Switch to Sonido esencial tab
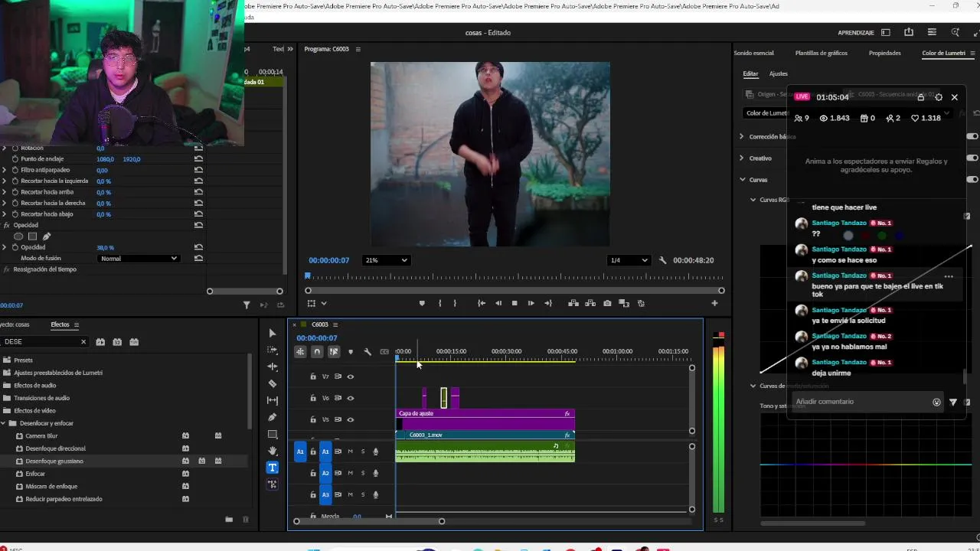The width and height of the screenshot is (980, 551). point(753,53)
